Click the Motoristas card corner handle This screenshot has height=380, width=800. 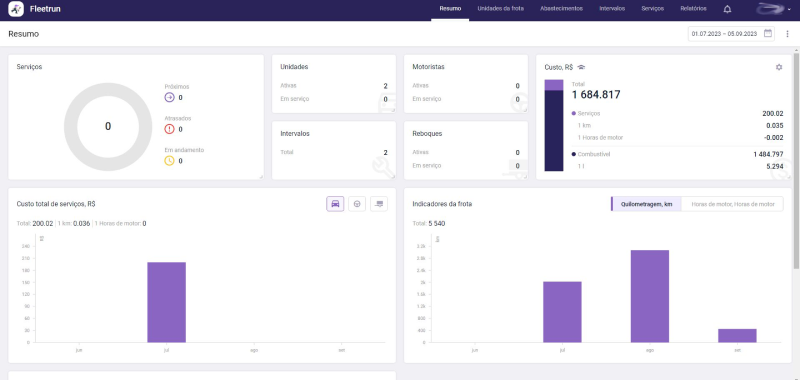click(525, 110)
